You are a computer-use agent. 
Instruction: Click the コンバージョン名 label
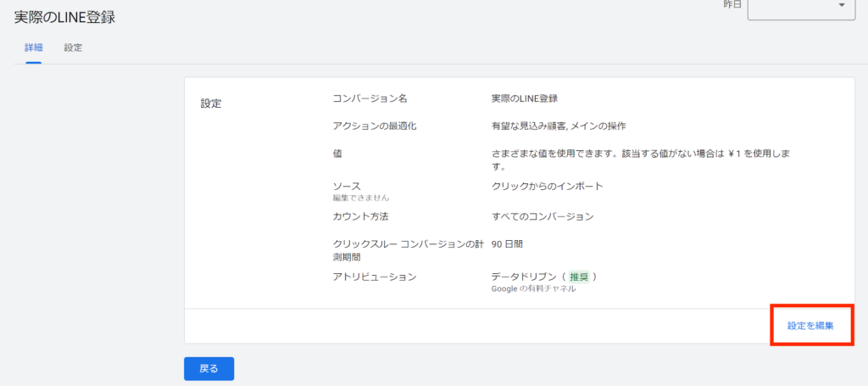point(370,98)
